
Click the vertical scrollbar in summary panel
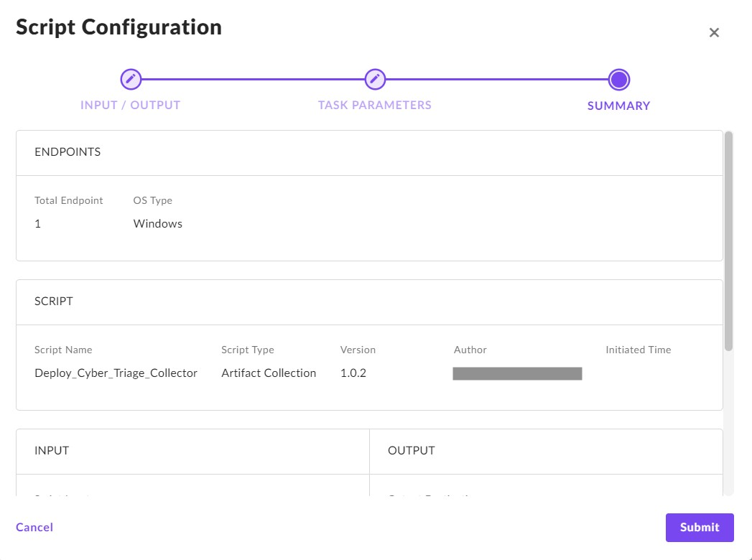(728, 241)
